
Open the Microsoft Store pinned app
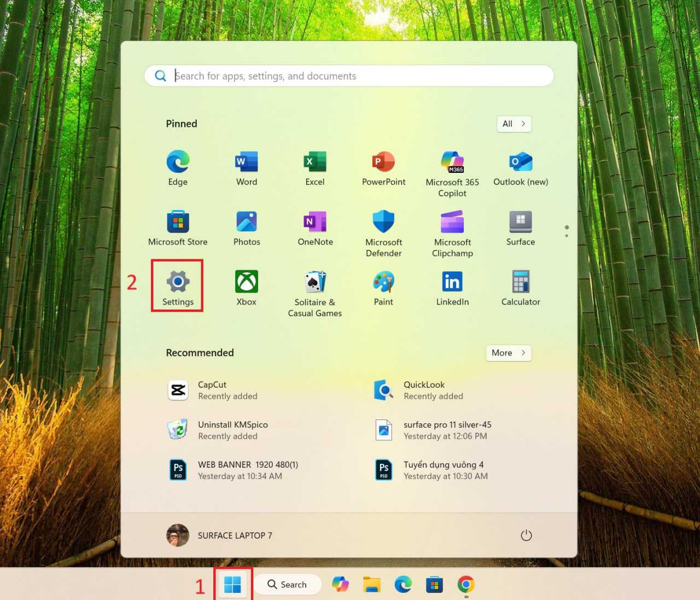178,229
